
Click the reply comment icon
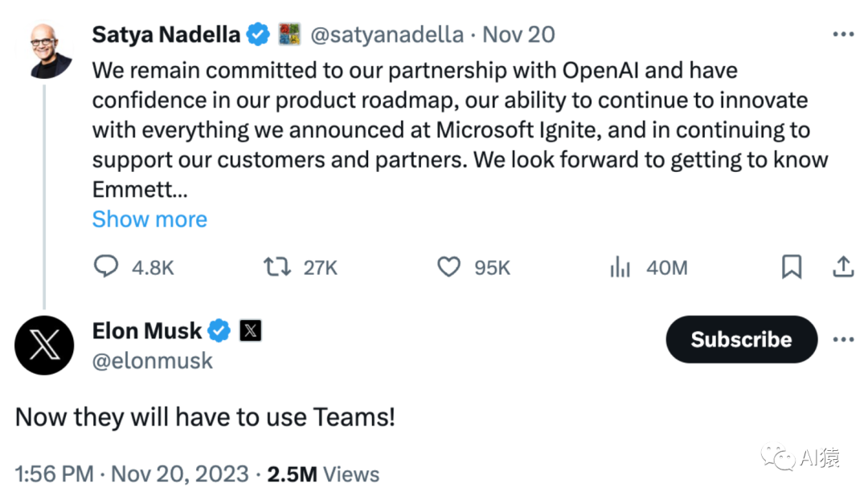pos(106,267)
